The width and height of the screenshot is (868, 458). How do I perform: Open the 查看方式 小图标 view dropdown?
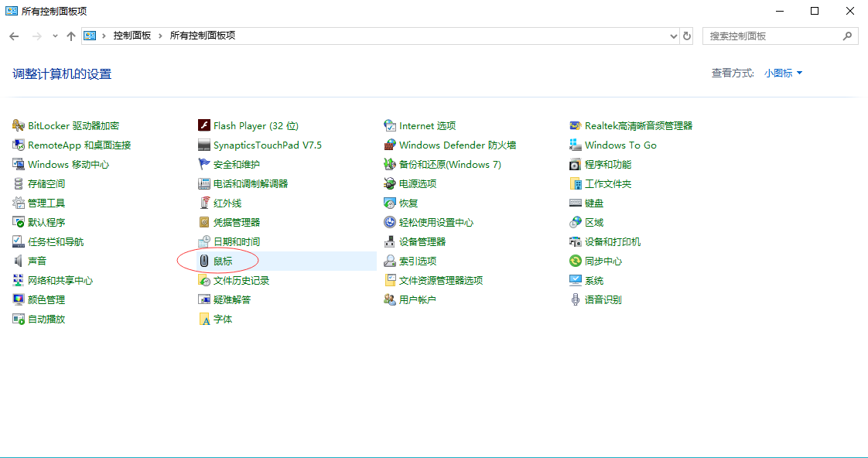[783, 72]
